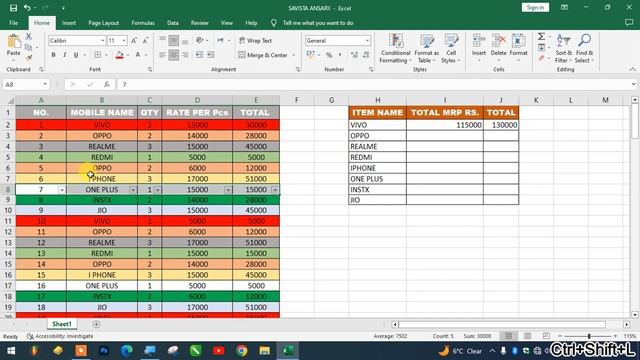Toggle Wrap Text

(256, 40)
